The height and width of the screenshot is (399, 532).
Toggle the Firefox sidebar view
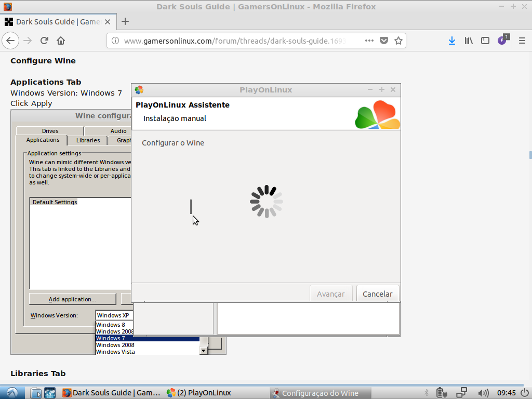pyautogui.click(x=485, y=41)
